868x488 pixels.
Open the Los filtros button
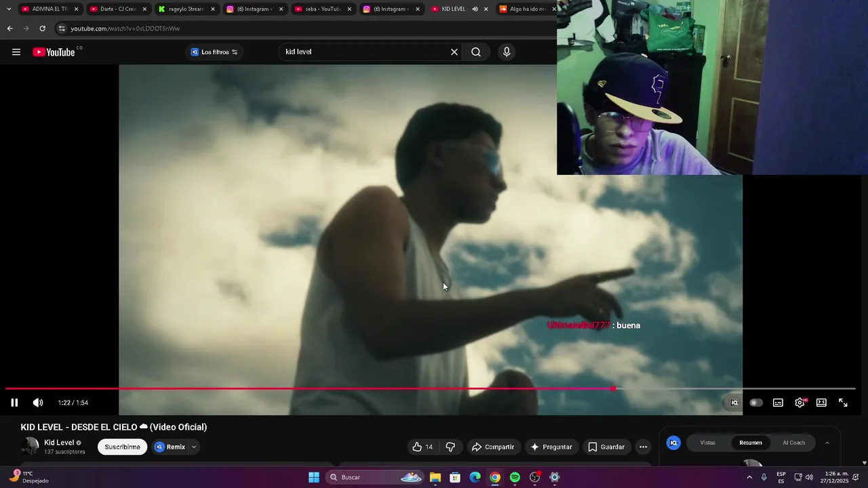[x=214, y=52]
